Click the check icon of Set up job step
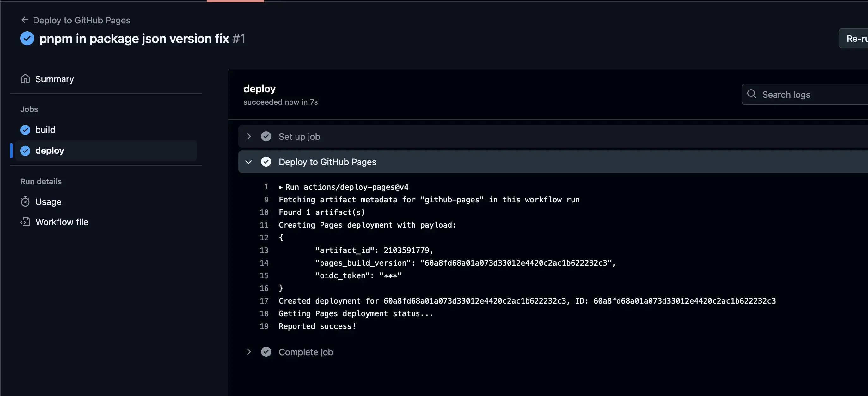This screenshot has width=868, height=396. coord(266,136)
